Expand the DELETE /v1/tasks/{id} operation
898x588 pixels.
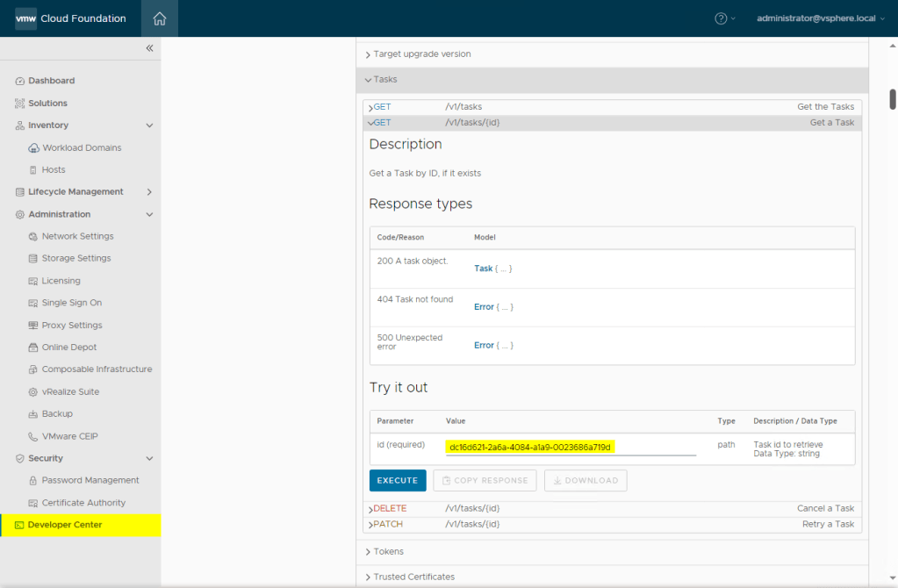(389, 509)
